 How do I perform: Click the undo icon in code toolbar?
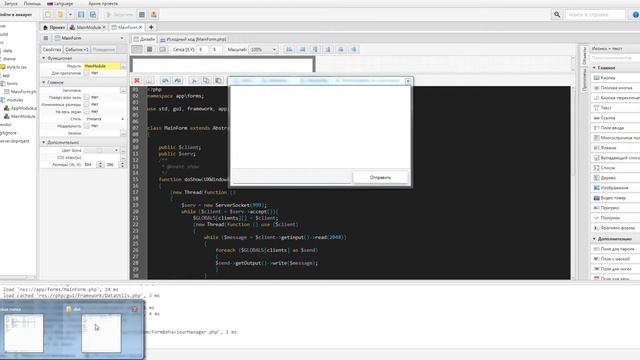pyautogui.click(x=165, y=80)
